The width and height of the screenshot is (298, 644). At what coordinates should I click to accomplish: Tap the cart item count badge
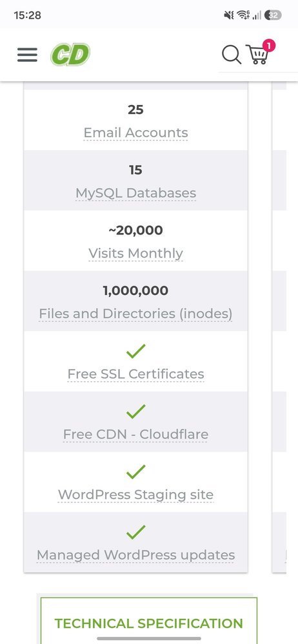point(269,46)
